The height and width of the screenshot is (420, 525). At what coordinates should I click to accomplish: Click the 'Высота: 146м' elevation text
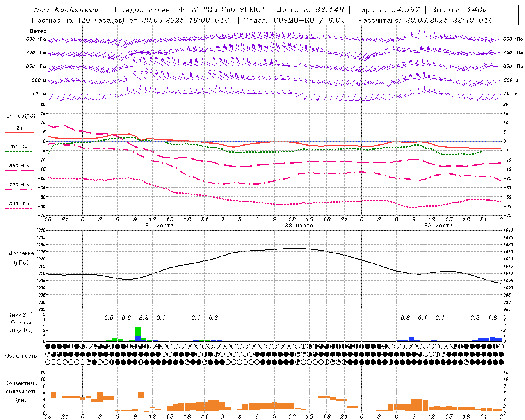click(x=459, y=10)
